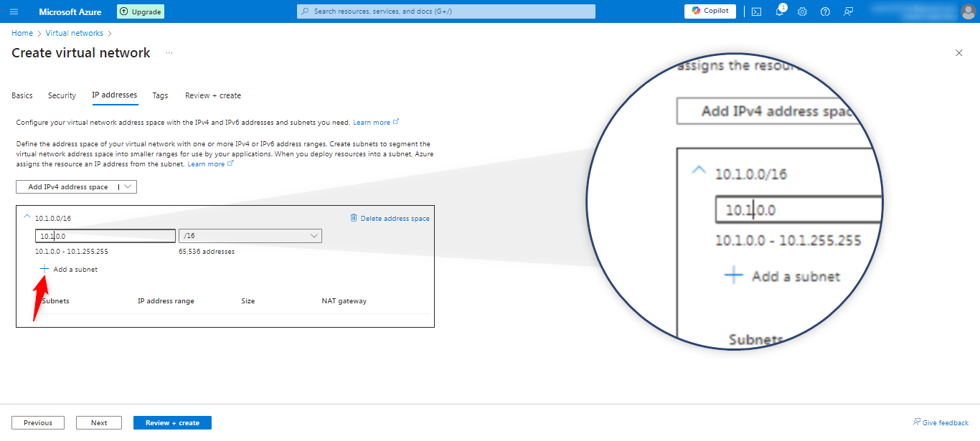Click the 10.1.0.0 address input field
The image size is (980, 441).
pos(105,236)
